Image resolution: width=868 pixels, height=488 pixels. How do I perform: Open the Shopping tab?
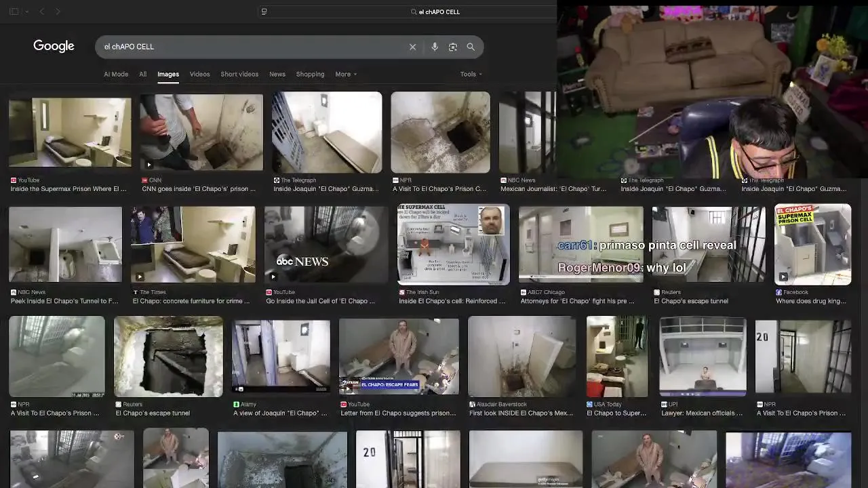click(x=310, y=74)
